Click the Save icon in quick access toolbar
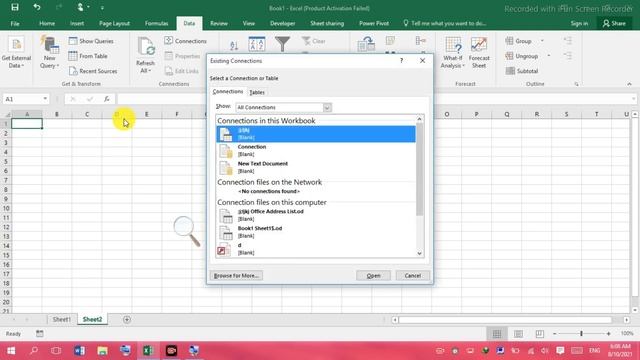Viewport: 640px width, 360px height. [x=15, y=7]
